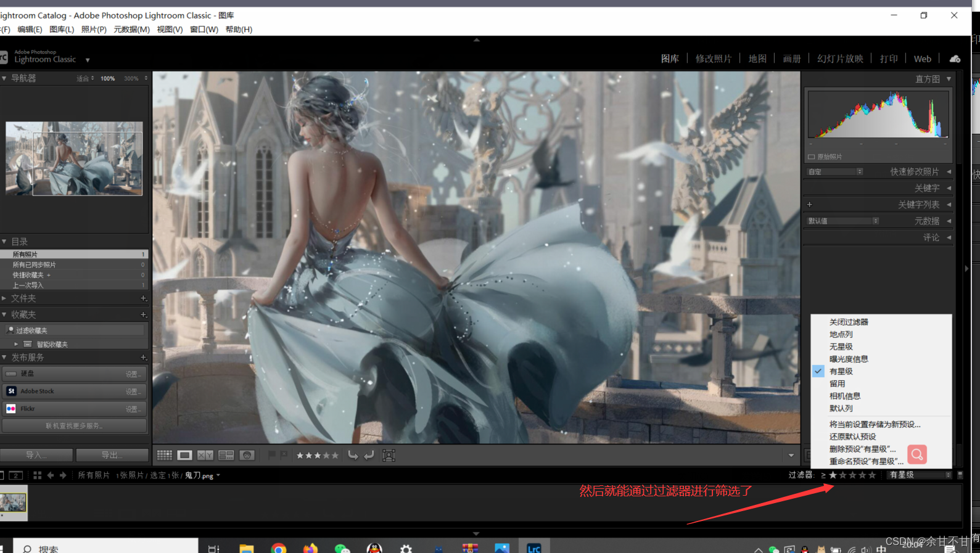Go forward with filmstrip right arrow
Image resolution: width=980 pixels, height=553 pixels.
point(63,475)
